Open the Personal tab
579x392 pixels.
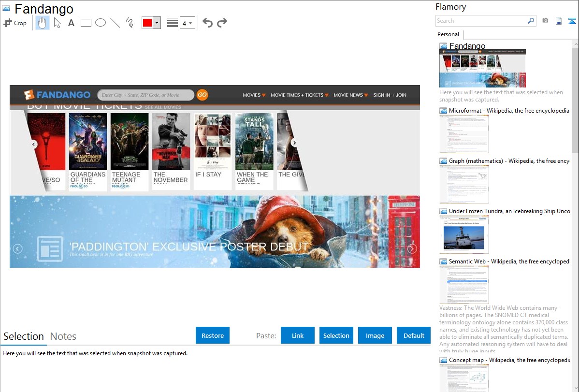(448, 34)
